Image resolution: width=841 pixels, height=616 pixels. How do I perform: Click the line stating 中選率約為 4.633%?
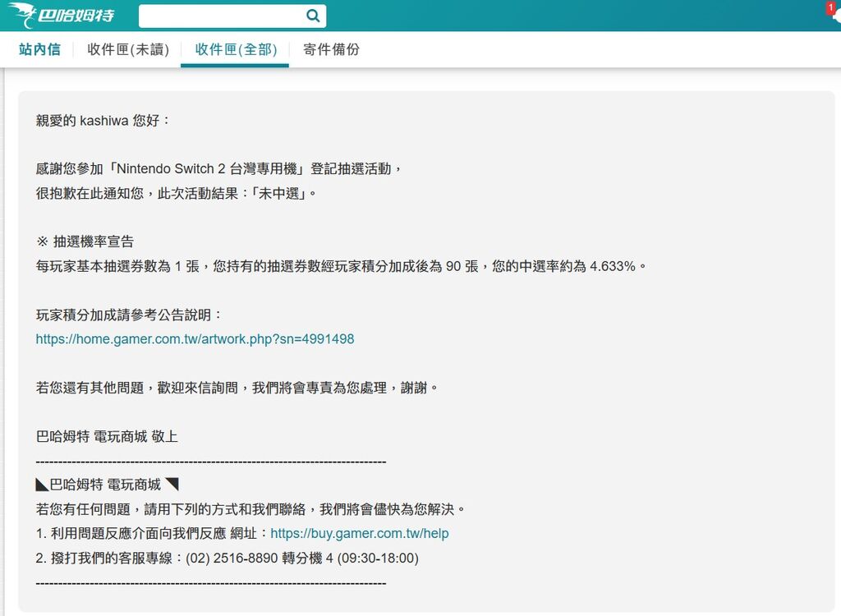[x=341, y=266]
